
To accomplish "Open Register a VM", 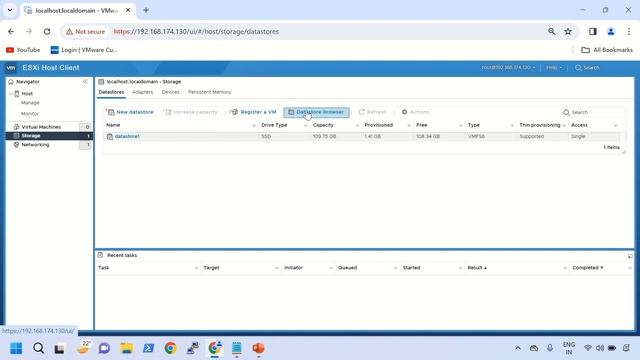I will tap(253, 112).
